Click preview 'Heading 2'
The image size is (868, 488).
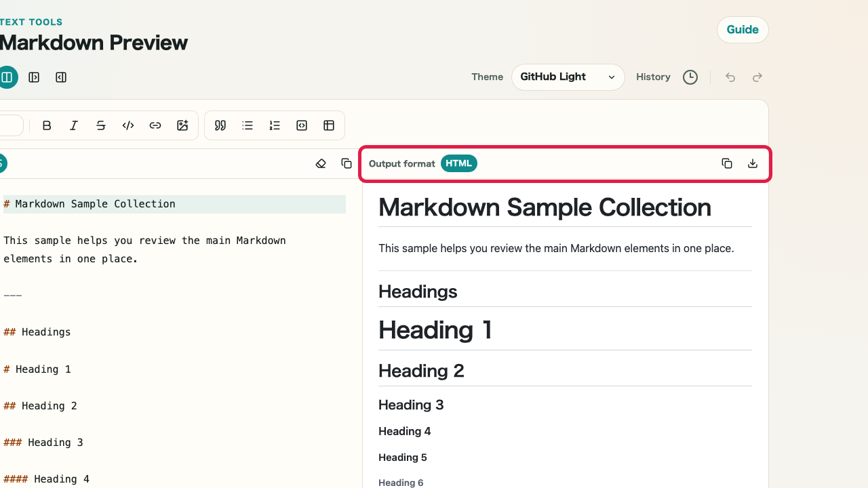click(421, 371)
